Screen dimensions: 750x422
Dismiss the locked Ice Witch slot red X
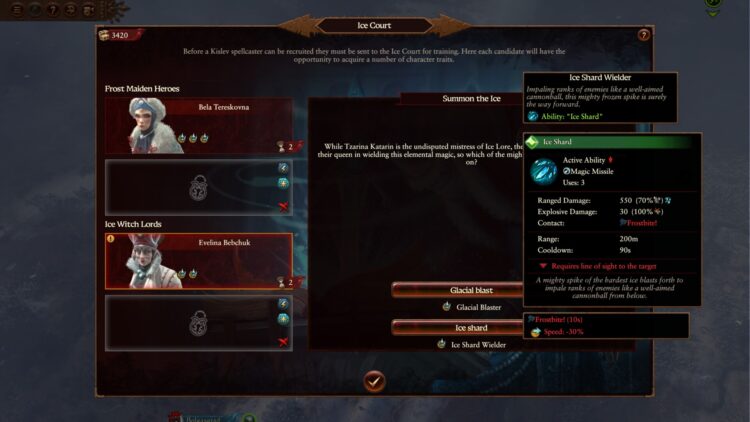[283, 342]
